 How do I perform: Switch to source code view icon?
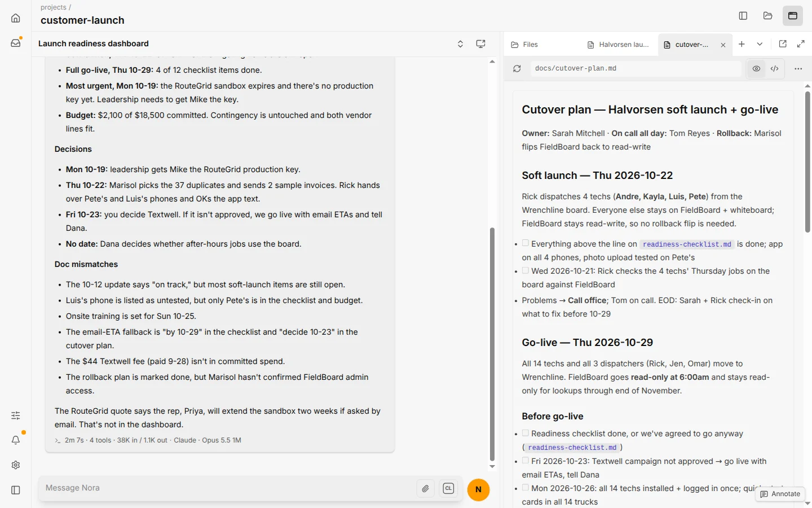[775, 68]
